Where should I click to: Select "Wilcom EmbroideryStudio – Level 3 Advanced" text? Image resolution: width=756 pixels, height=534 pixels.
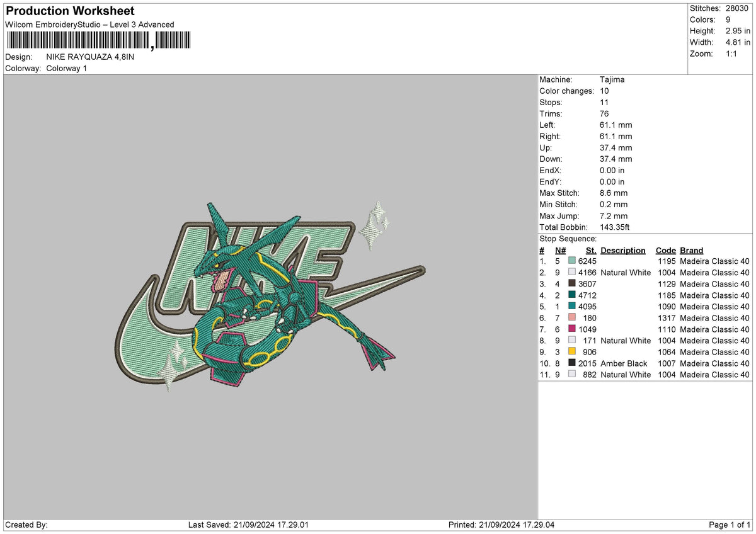[89, 25]
